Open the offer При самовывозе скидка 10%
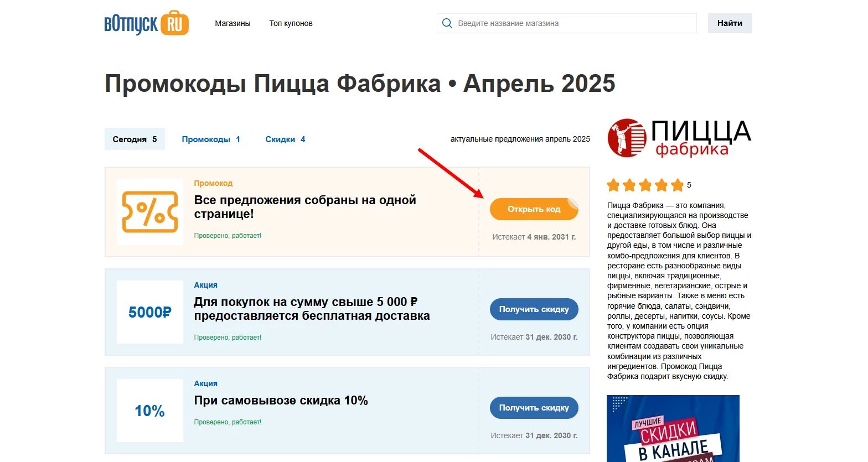This screenshot has width=868, height=462. tap(281, 401)
